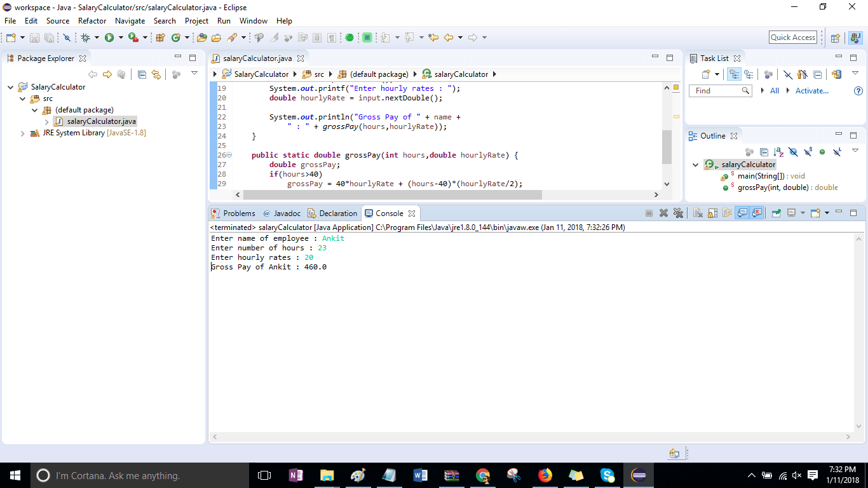Toggle link editor with Package Explorer

click(156, 74)
